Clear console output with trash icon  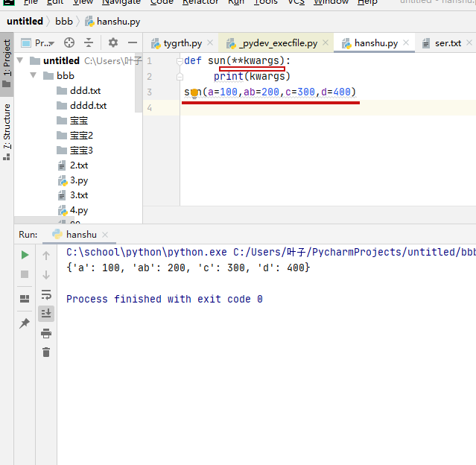point(46,352)
